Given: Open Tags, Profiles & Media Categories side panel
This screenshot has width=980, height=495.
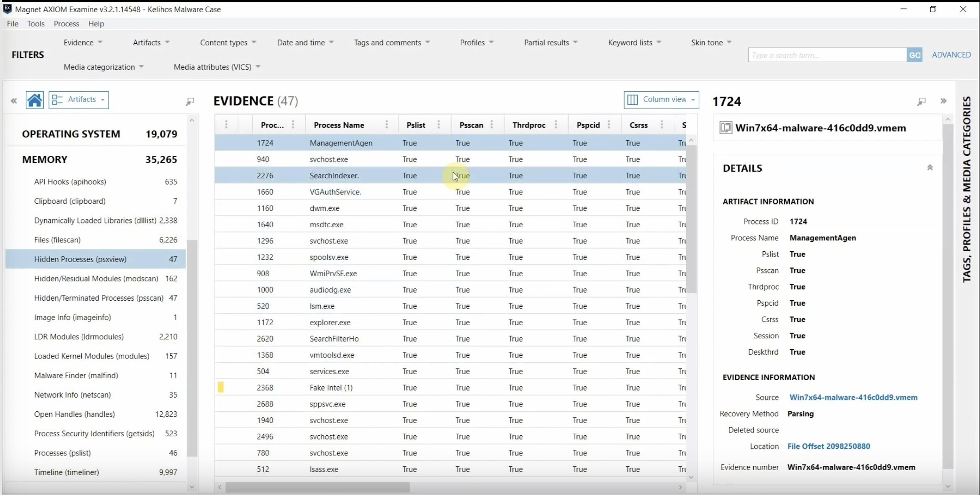Looking at the screenshot, I should [x=967, y=189].
